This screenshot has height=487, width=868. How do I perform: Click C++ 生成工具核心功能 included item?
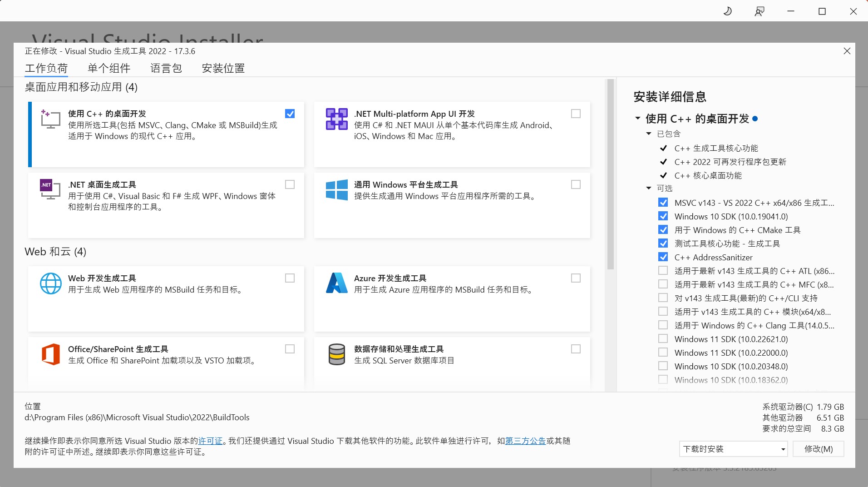click(716, 148)
